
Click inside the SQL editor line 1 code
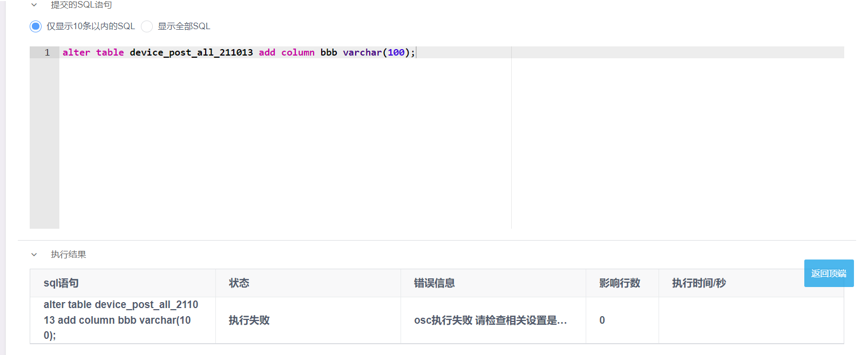point(239,52)
